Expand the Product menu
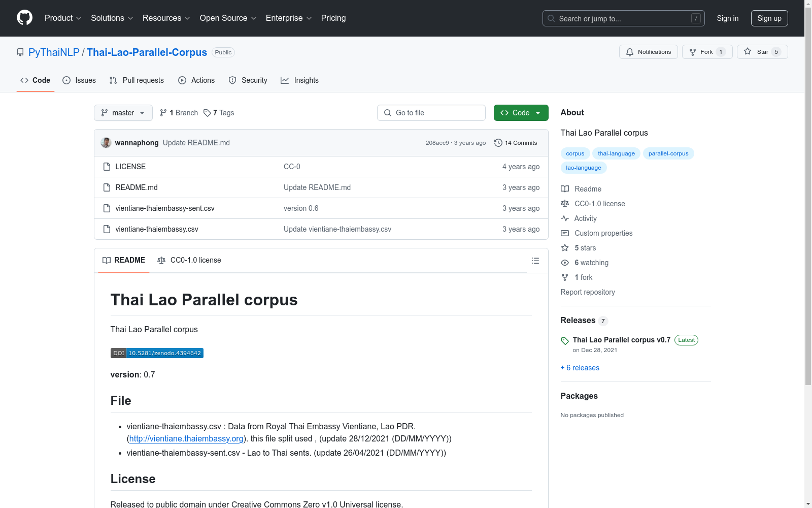The width and height of the screenshot is (812, 508). 63,18
